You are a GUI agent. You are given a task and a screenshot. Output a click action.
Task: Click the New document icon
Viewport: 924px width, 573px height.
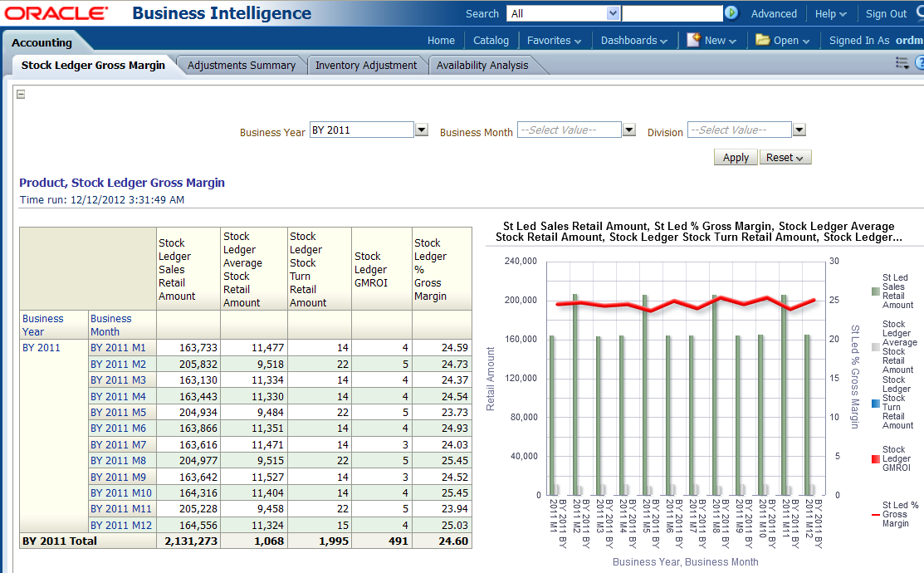(x=693, y=40)
